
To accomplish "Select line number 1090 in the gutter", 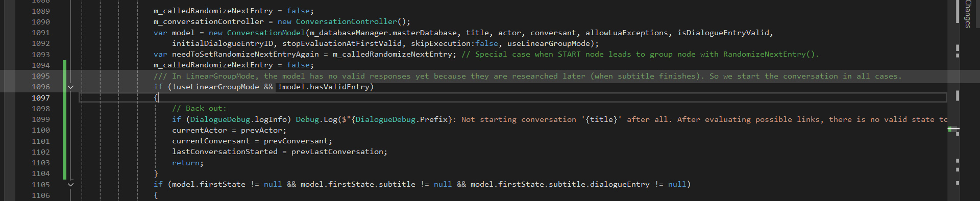I will coord(41,22).
